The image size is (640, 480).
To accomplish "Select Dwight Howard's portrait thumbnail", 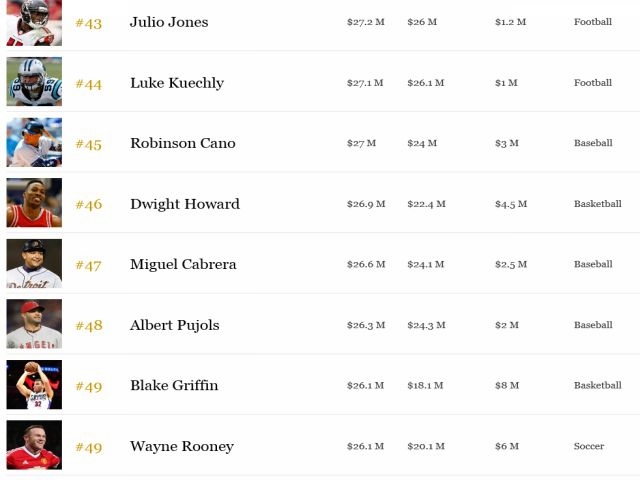I will tap(34, 202).
